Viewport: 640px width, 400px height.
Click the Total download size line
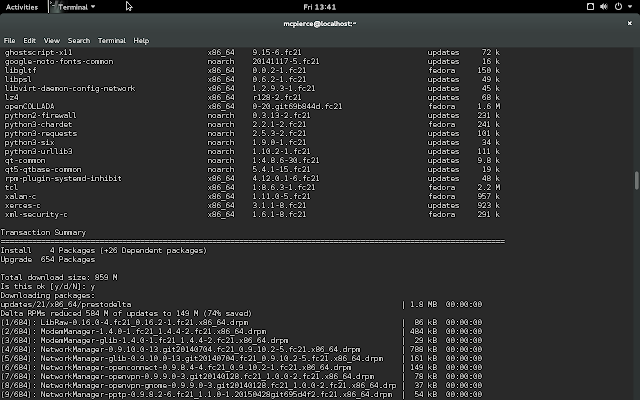[59, 277]
